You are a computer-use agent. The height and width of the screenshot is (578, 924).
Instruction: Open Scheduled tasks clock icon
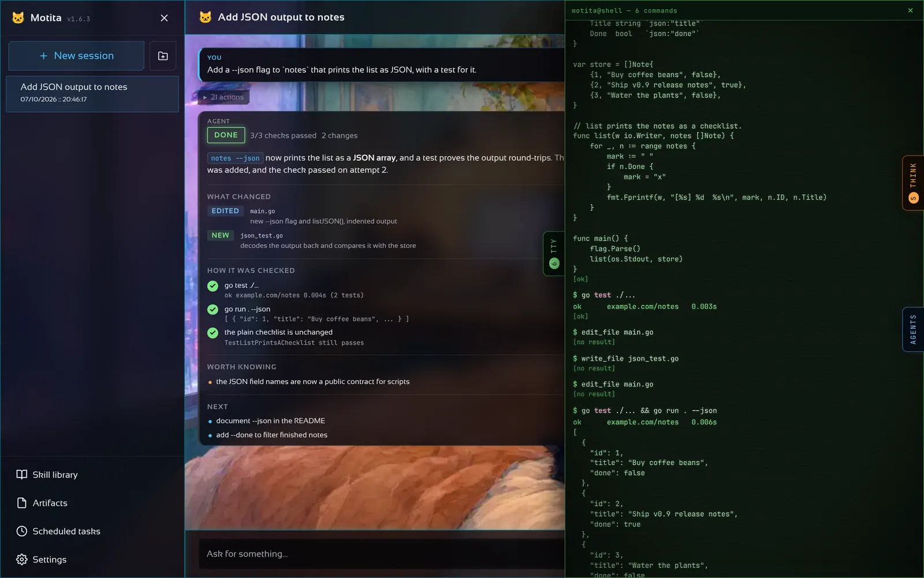pyautogui.click(x=22, y=531)
